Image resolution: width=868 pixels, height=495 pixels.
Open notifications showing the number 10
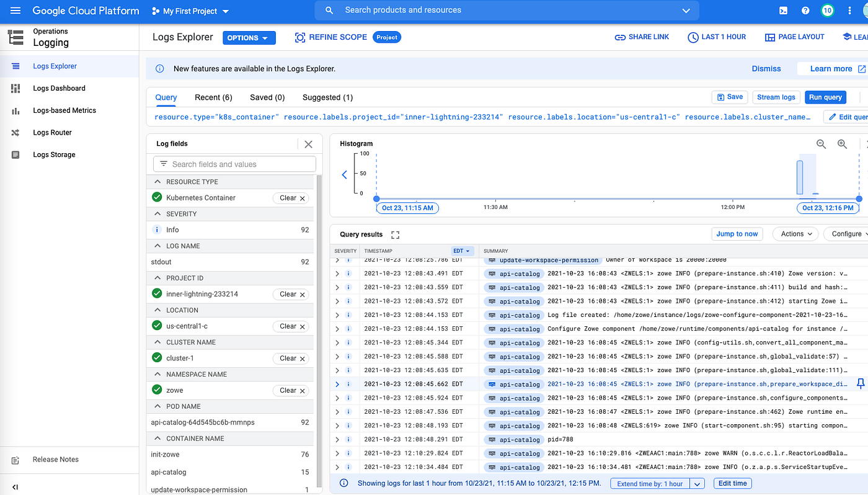point(827,11)
